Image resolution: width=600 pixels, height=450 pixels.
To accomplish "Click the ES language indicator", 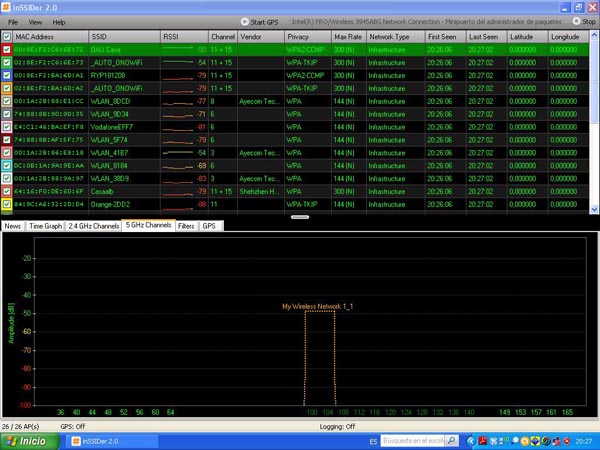I will coord(373,442).
